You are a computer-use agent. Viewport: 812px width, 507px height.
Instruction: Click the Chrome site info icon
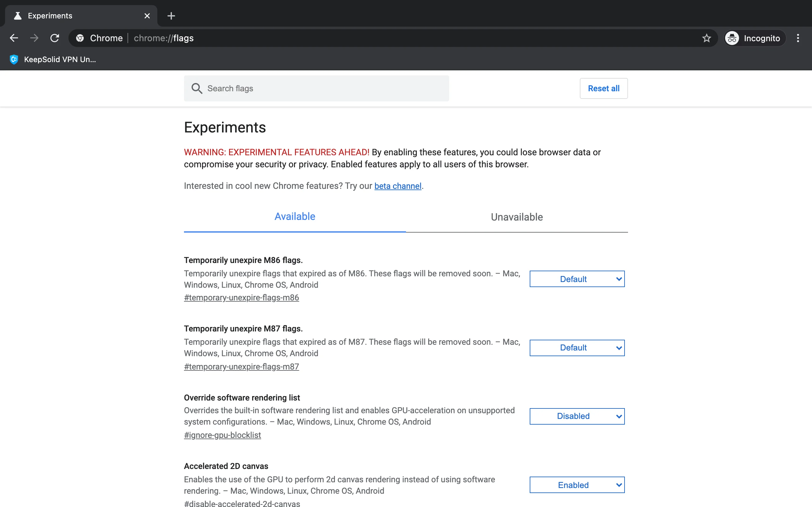80,38
